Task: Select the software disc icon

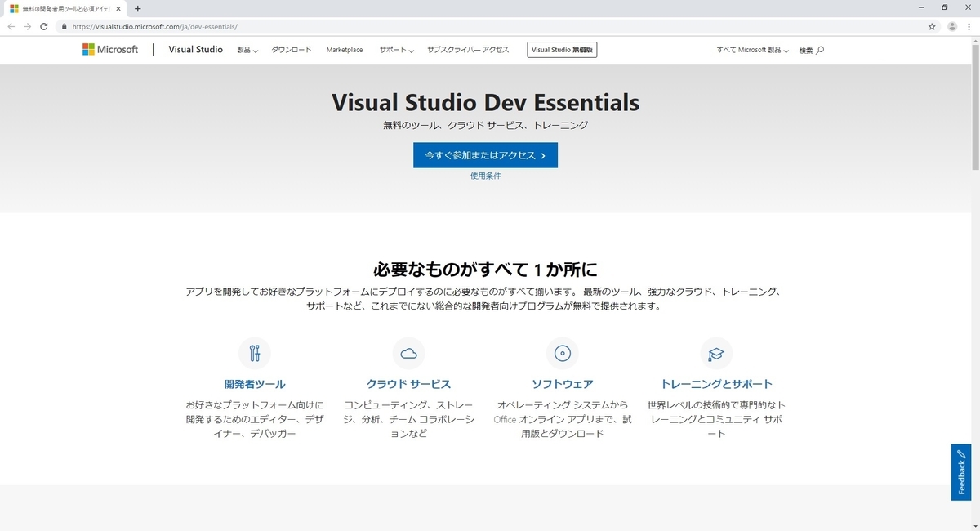Action: point(562,354)
